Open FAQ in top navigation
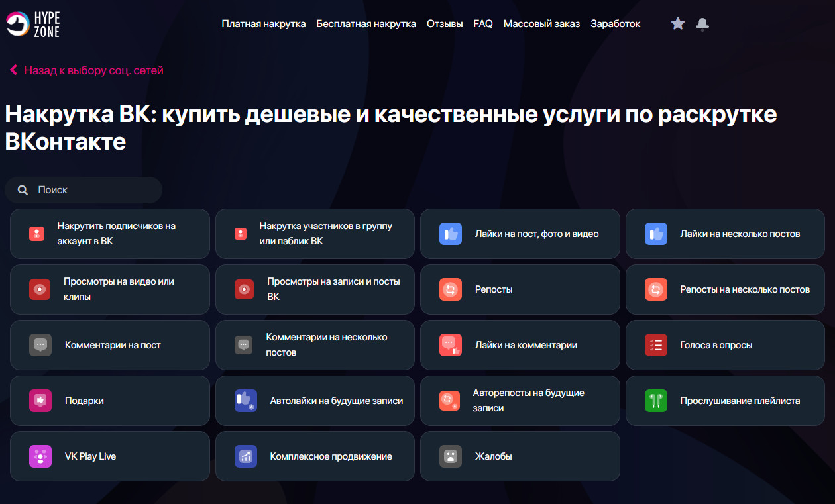The height and width of the screenshot is (504, 835). pos(483,24)
